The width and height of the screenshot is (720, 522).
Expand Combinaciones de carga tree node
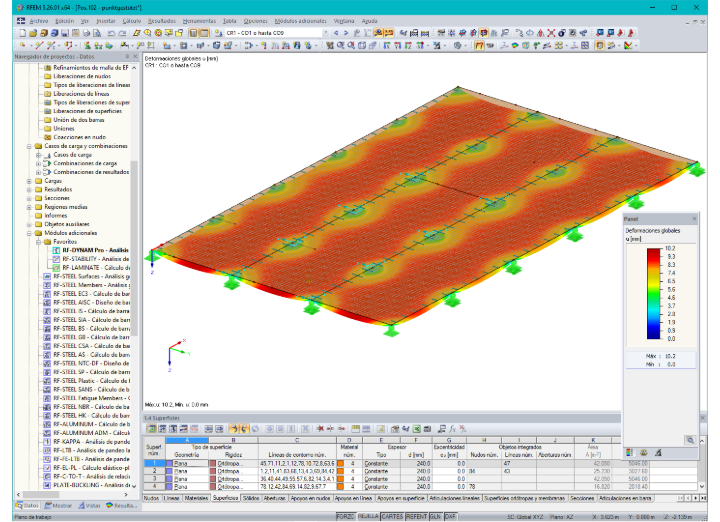click(x=39, y=163)
